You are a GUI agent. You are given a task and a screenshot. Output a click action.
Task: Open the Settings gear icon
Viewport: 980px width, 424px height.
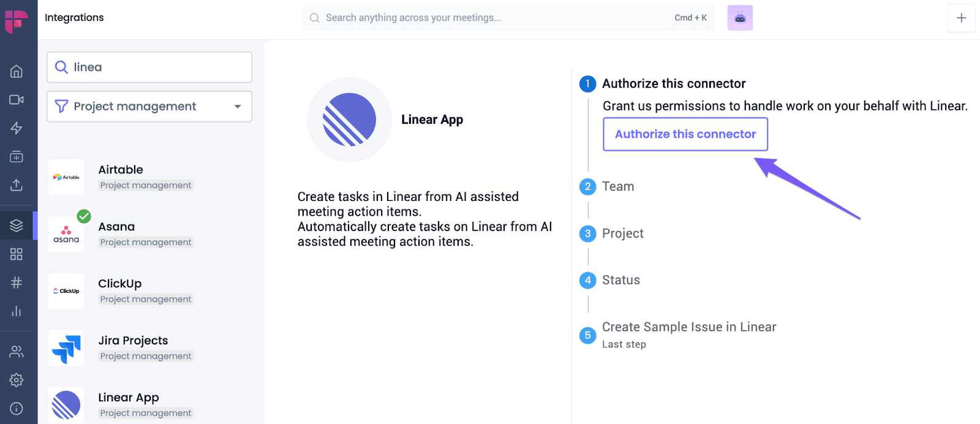[x=17, y=380]
